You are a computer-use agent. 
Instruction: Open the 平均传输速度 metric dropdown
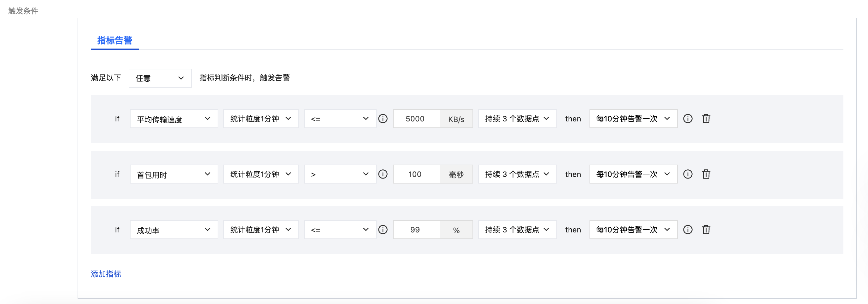tap(174, 119)
